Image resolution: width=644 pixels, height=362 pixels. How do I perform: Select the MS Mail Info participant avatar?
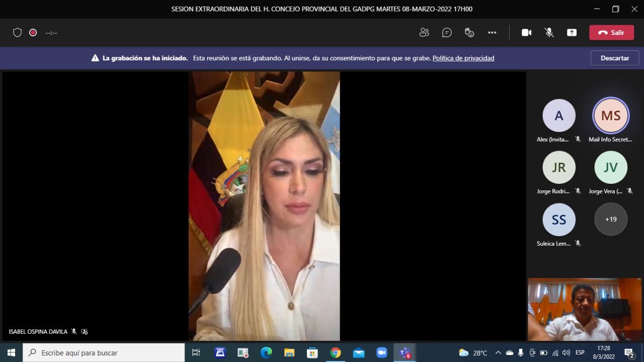point(611,116)
